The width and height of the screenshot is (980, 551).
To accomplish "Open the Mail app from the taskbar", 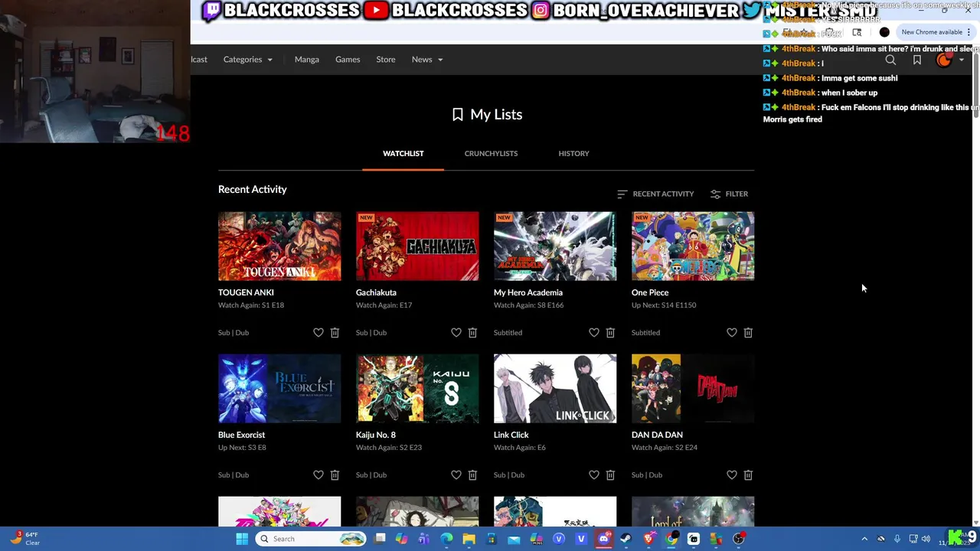I will click(x=514, y=539).
